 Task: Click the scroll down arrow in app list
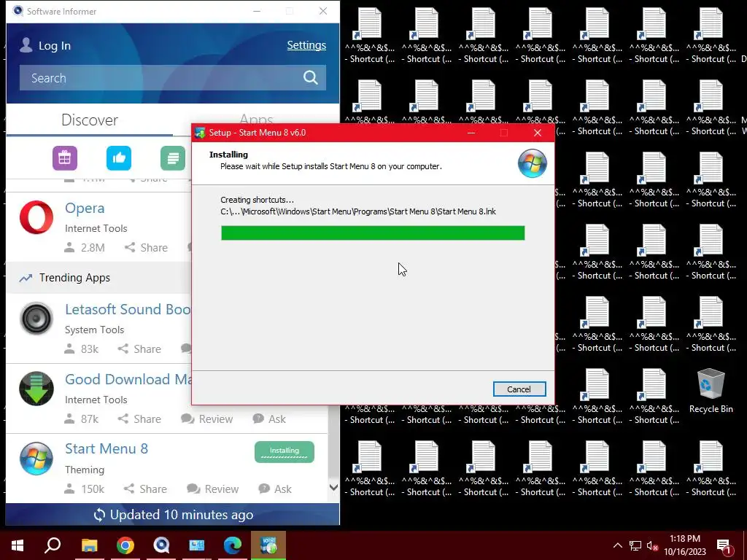[333, 488]
